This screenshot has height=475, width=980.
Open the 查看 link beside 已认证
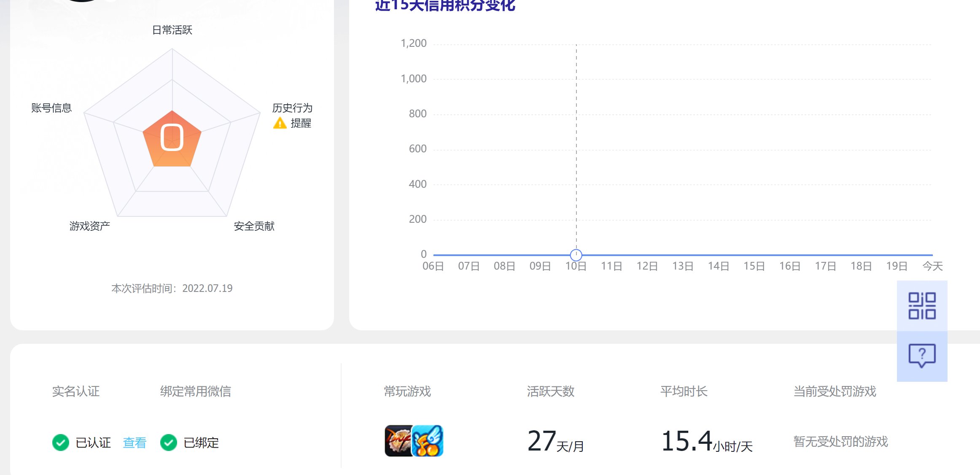134,443
